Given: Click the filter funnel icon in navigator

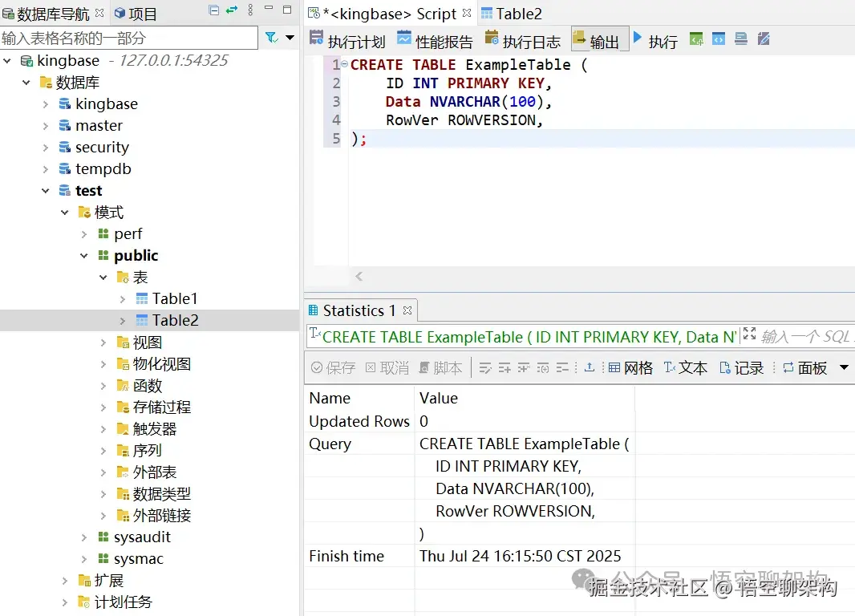Looking at the screenshot, I should pos(271,38).
